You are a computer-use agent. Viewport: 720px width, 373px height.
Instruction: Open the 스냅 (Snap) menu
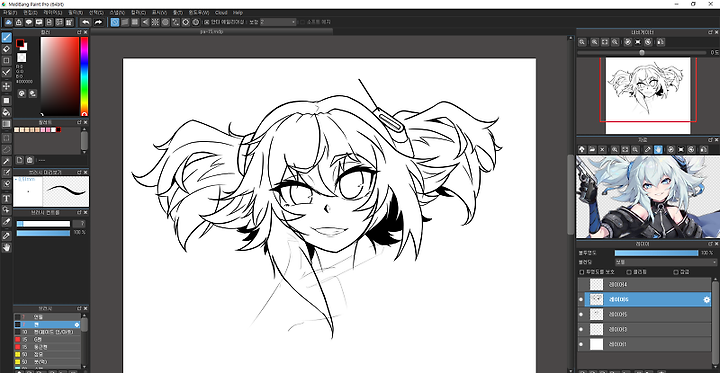coord(117,13)
